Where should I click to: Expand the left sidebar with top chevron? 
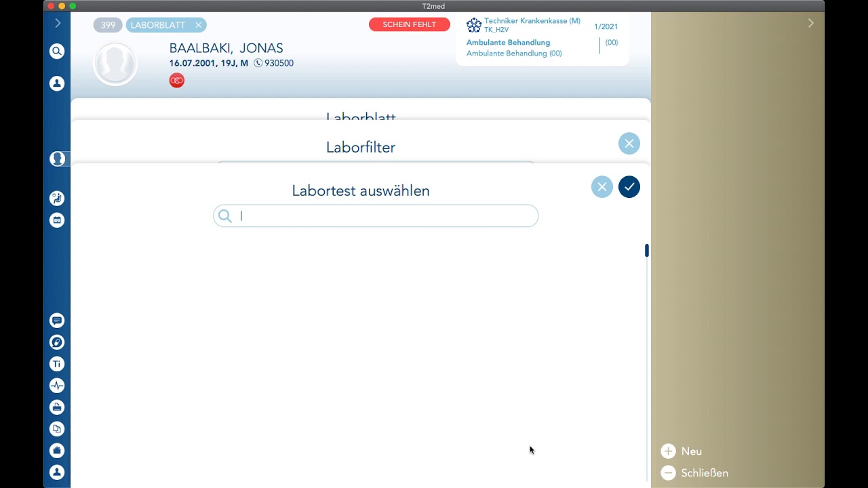tap(58, 23)
